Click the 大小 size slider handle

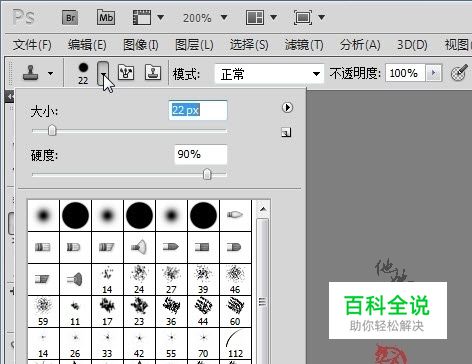tap(52, 130)
